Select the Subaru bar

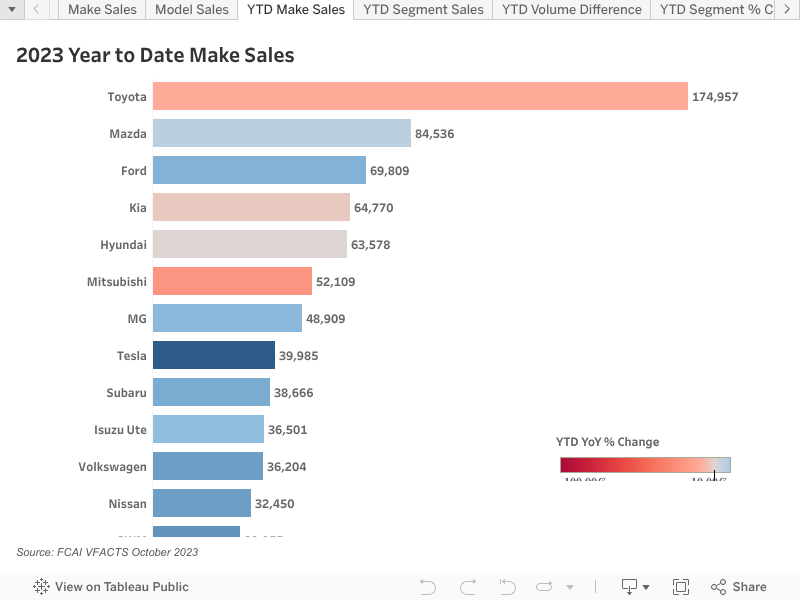pos(211,392)
